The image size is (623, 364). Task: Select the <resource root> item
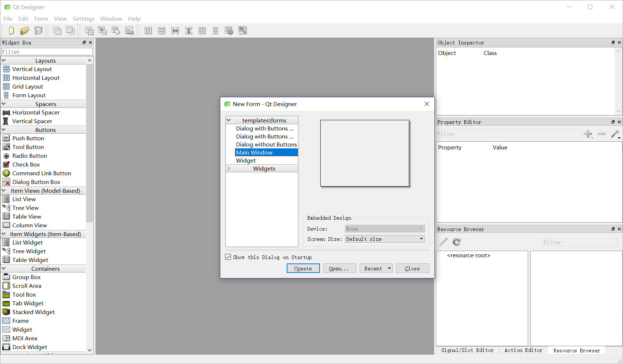[x=469, y=255]
